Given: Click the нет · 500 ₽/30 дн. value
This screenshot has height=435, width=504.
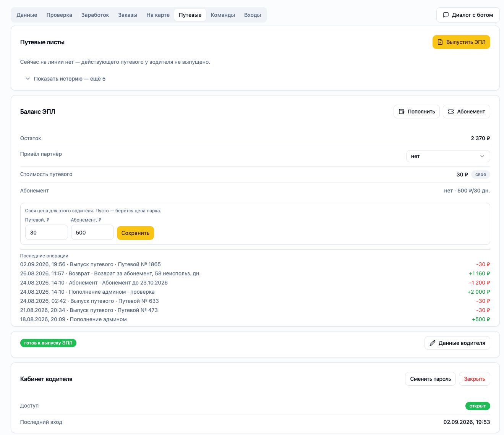Looking at the screenshot, I should (467, 191).
